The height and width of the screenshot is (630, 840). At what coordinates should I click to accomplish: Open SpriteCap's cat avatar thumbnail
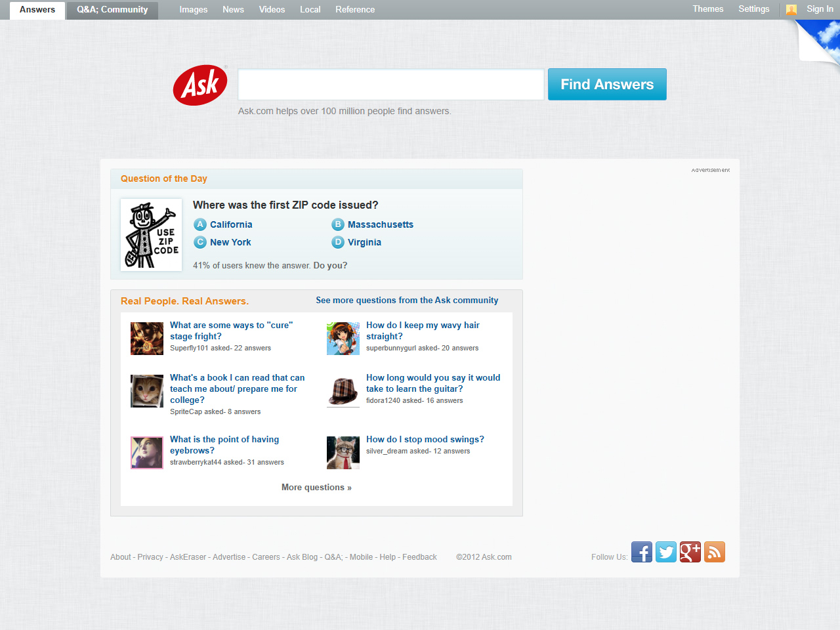point(147,391)
